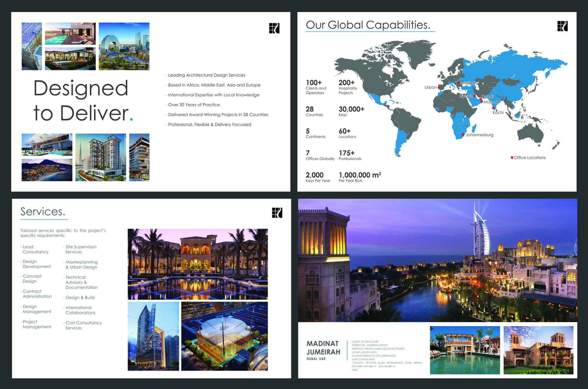Select the 'Masterplanning & Urban Design' item
Viewport: 588px width, 389px height.
point(81,264)
